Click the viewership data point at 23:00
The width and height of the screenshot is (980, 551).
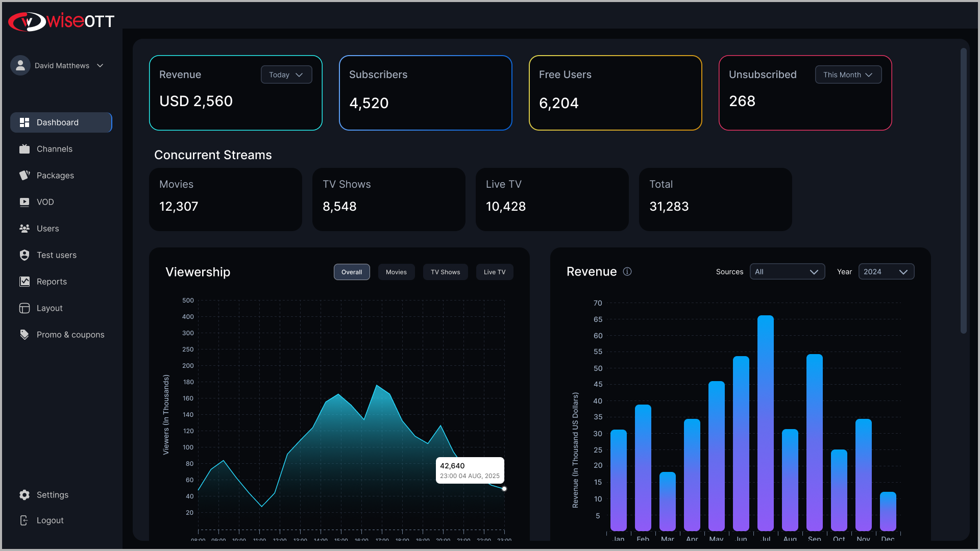504,489
